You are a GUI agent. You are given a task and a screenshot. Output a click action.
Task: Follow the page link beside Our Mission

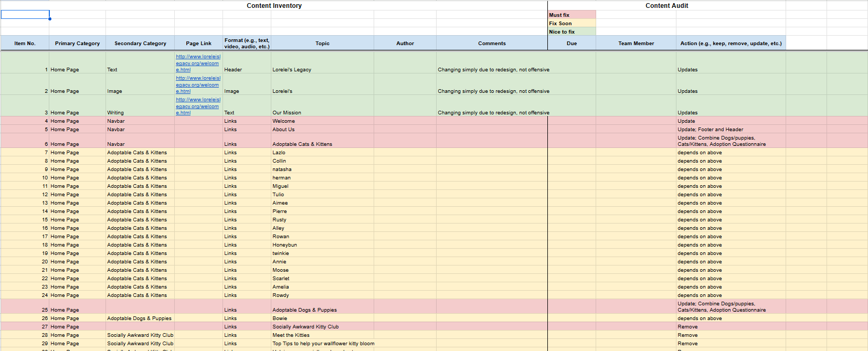pos(198,106)
